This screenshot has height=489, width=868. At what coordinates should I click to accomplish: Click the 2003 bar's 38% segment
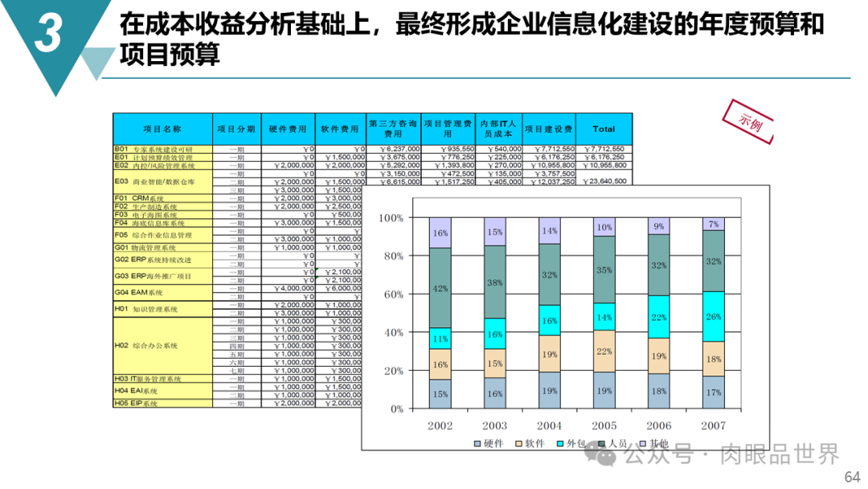pyautogui.click(x=495, y=281)
